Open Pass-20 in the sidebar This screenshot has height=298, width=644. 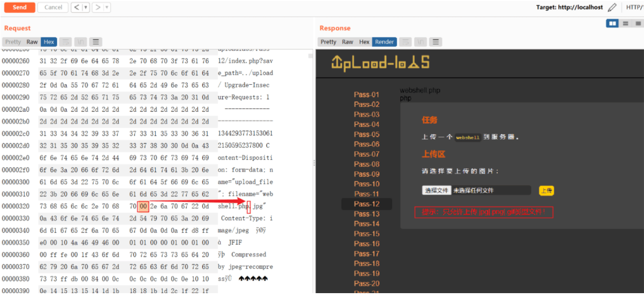[367, 283]
